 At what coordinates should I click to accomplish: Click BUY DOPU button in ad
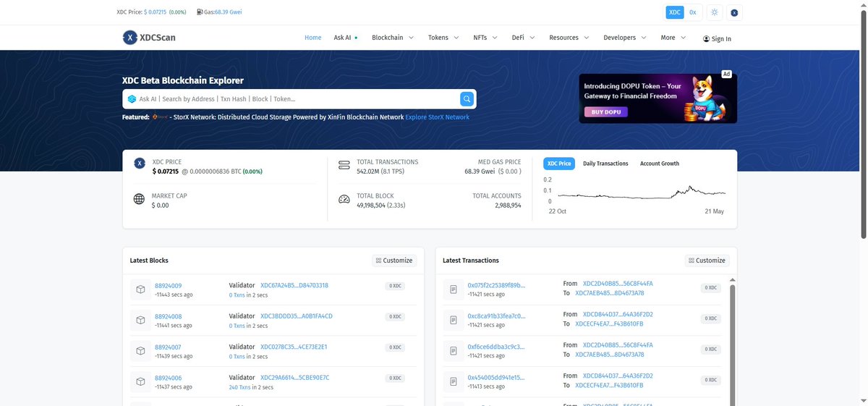607,112
